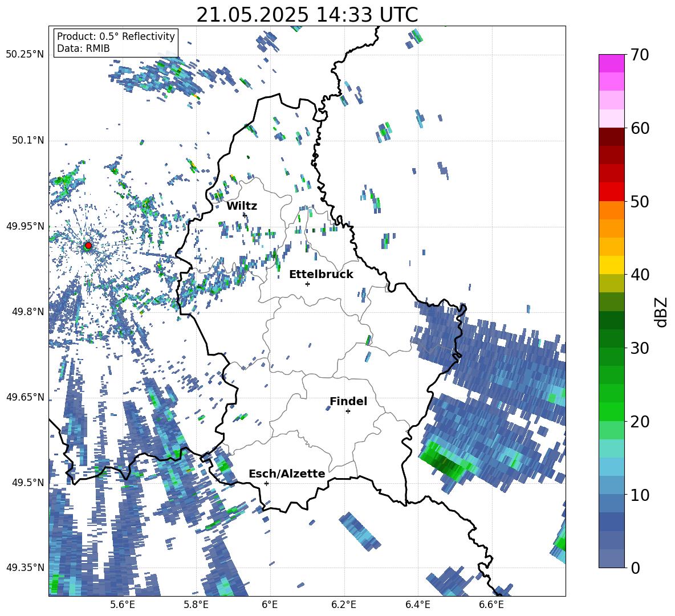
Task: Click the 'Product: 0.5° Reflectivity' text
Action: coord(116,36)
